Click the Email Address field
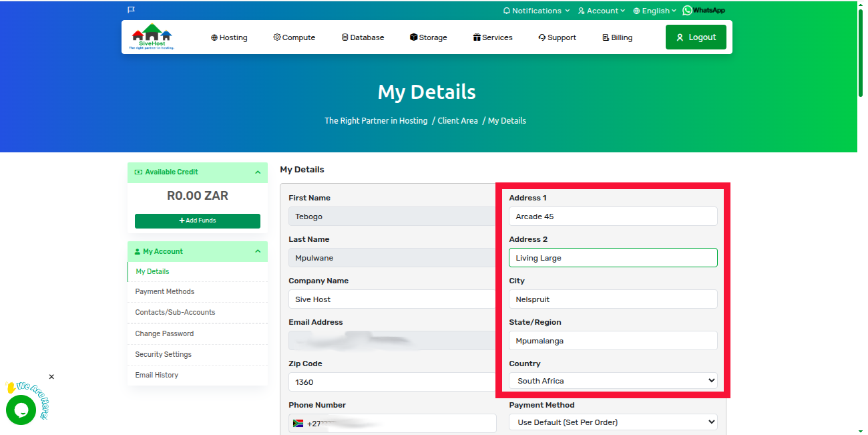868x435 pixels. (x=393, y=341)
